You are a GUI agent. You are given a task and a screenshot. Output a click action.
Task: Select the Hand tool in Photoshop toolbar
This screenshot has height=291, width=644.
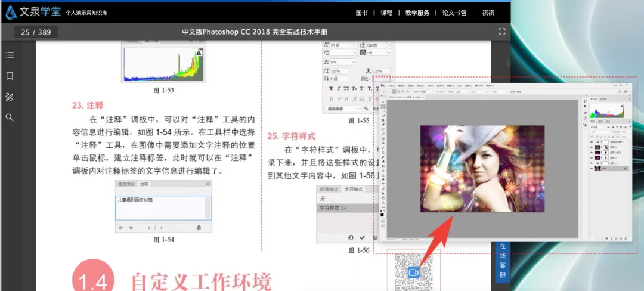click(383, 198)
